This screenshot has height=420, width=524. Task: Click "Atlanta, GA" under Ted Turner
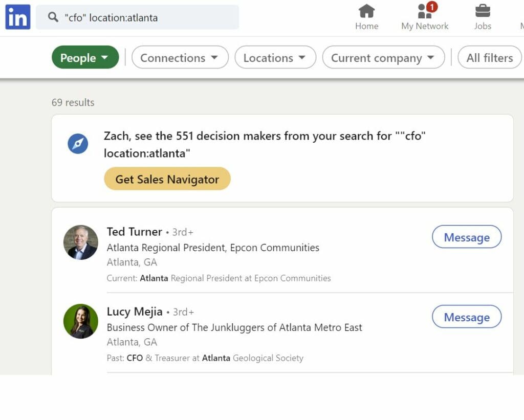tap(132, 262)
